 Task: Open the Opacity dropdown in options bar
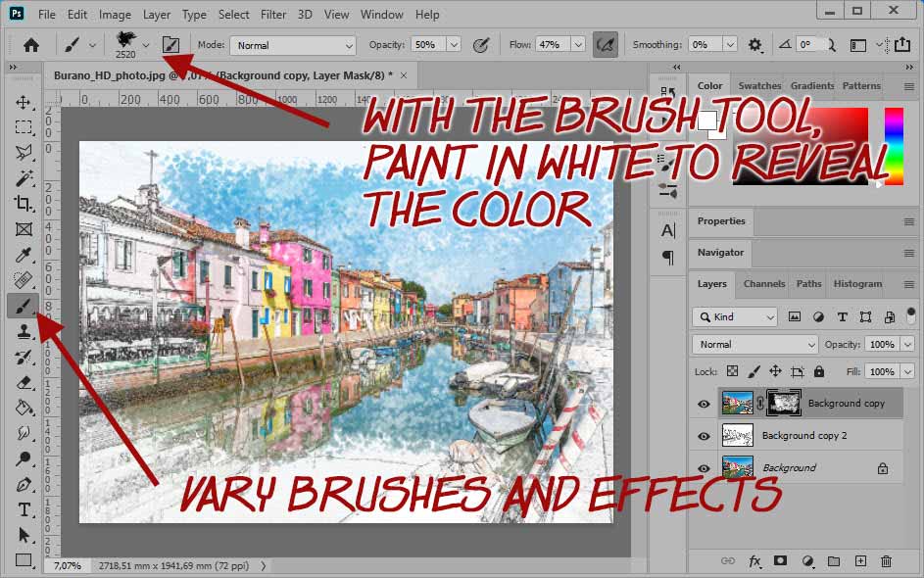click(x=454, y=45)
